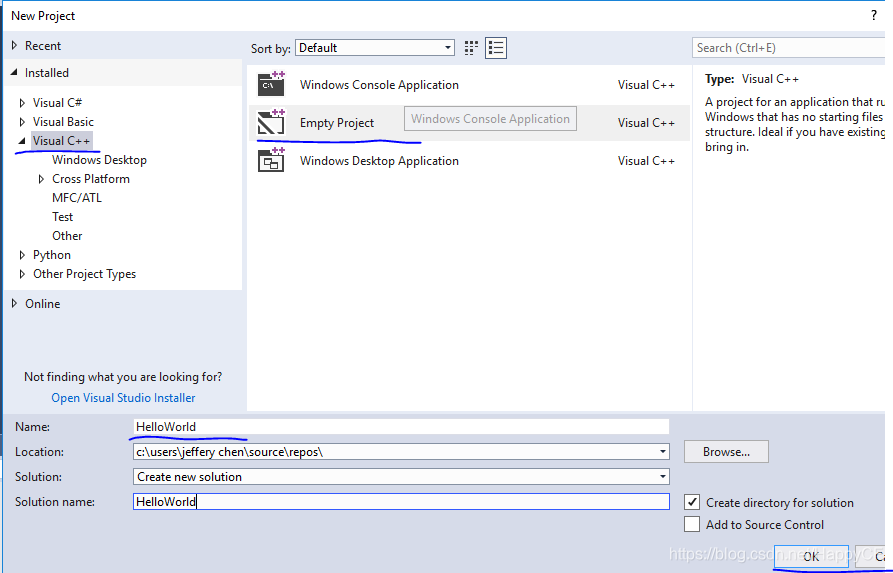Select the MFC/ATL category
This screenshot has width=893, height=573.
point(77,198)
